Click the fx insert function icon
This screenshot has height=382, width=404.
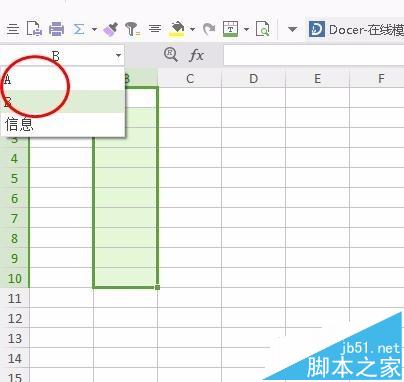(196, 55)
